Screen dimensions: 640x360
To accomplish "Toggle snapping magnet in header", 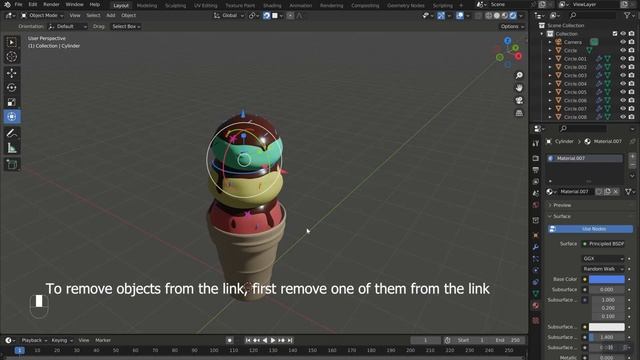I will [266, 16].
